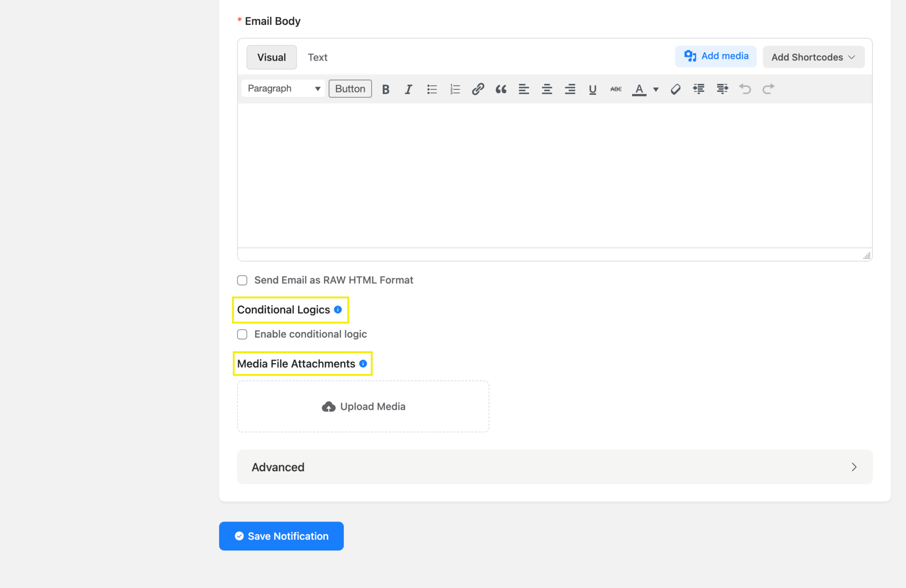Apply strikethrough formatting
Viewport: 906px width, 588px height.
pyautogui.click(x=615, y=89)
